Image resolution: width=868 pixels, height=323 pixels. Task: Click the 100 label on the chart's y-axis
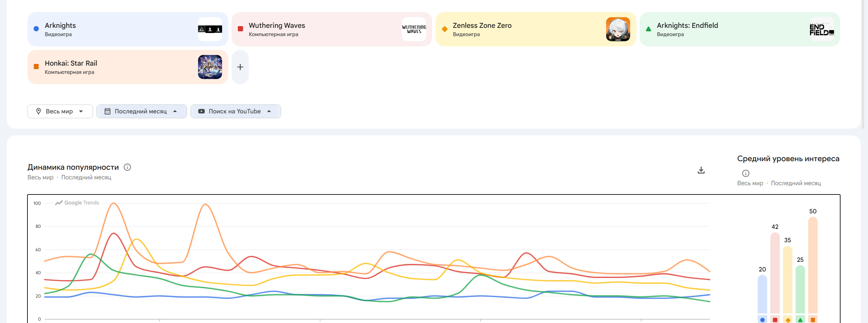[x=37, y=203]
